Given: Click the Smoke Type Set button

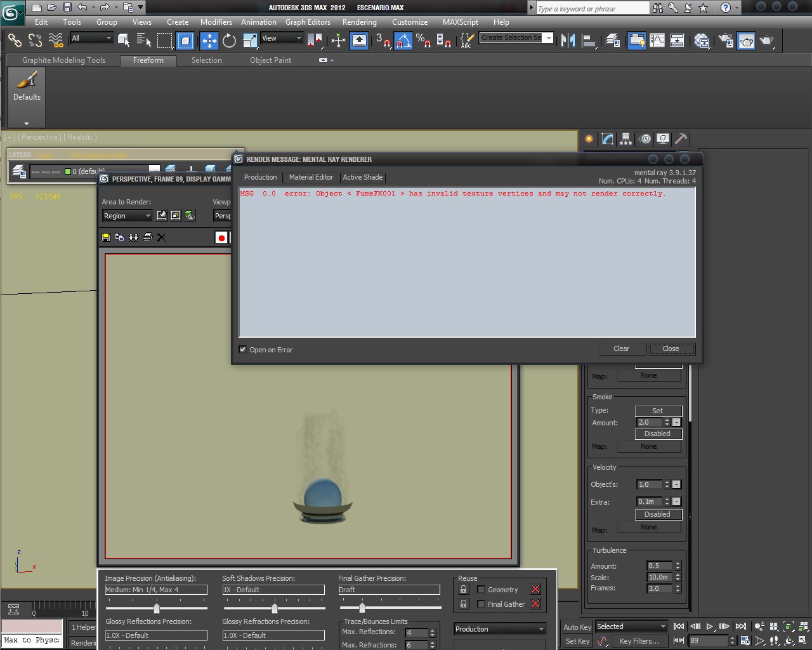Looking at the screenshot, I should (x=658, y=411).
